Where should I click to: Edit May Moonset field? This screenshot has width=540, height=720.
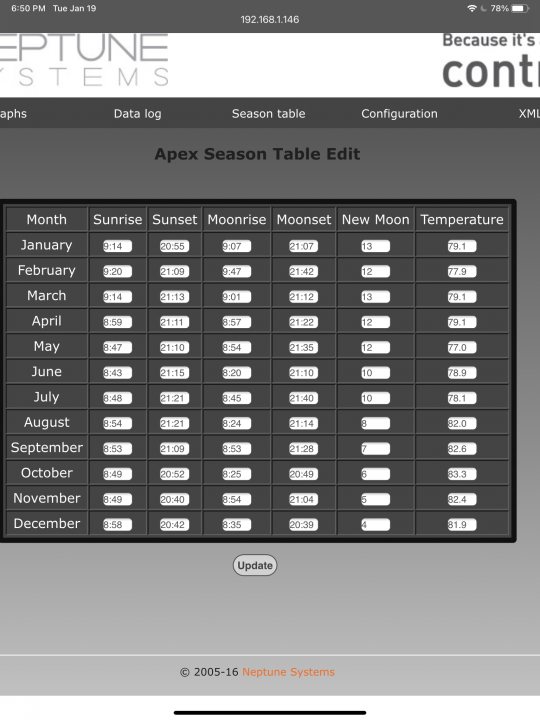point(303,347)
